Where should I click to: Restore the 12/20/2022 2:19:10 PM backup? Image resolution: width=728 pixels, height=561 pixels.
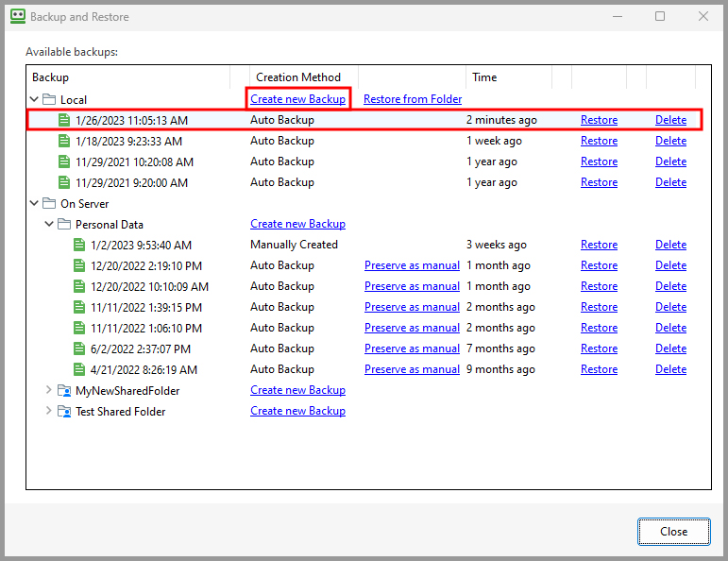click(x=599, y=265)
